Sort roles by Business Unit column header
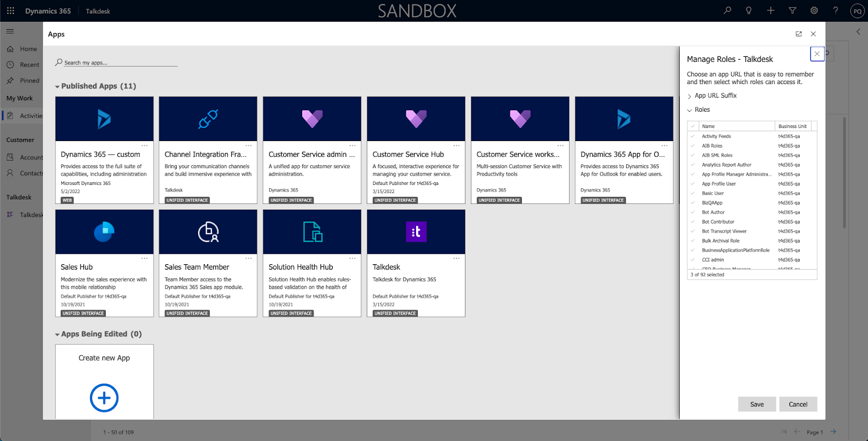The image size is (868, 441). point(793,126)
